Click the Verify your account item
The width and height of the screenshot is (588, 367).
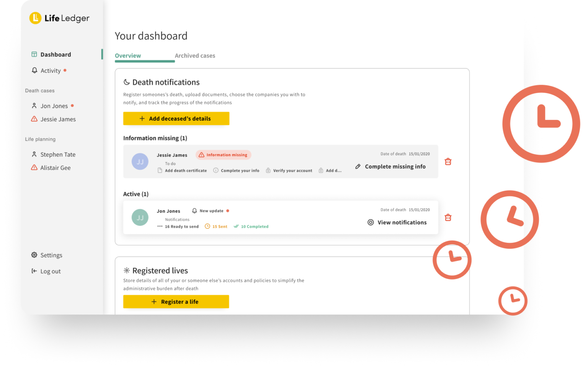coord(289,170)
